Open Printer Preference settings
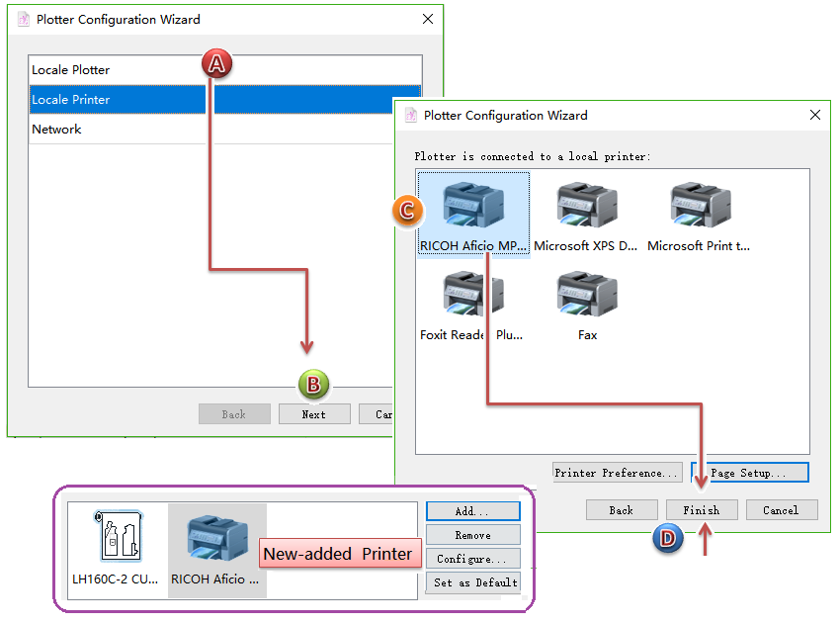 point(618,473)
